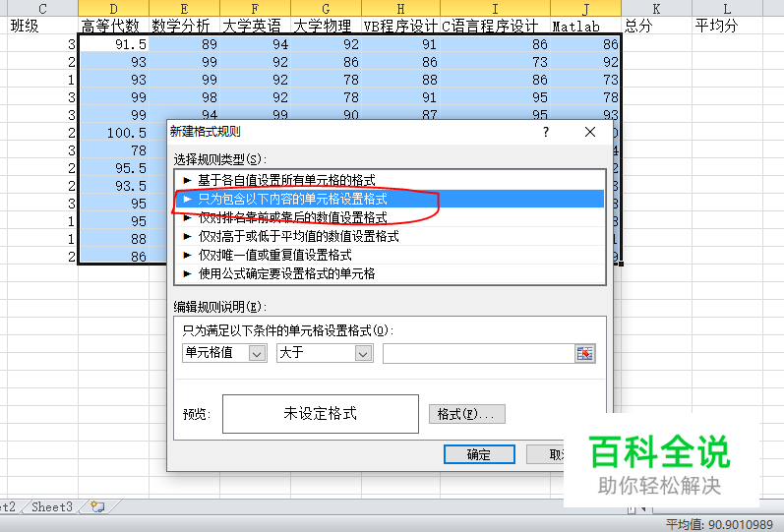Click the range selector icon in the value field

pos(584,353)
